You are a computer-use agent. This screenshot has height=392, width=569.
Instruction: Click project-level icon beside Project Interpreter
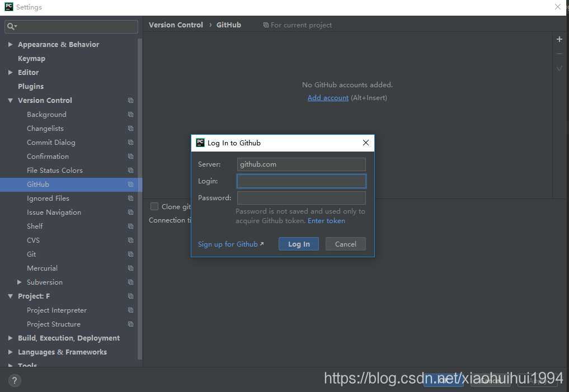(x=130, y=310)
